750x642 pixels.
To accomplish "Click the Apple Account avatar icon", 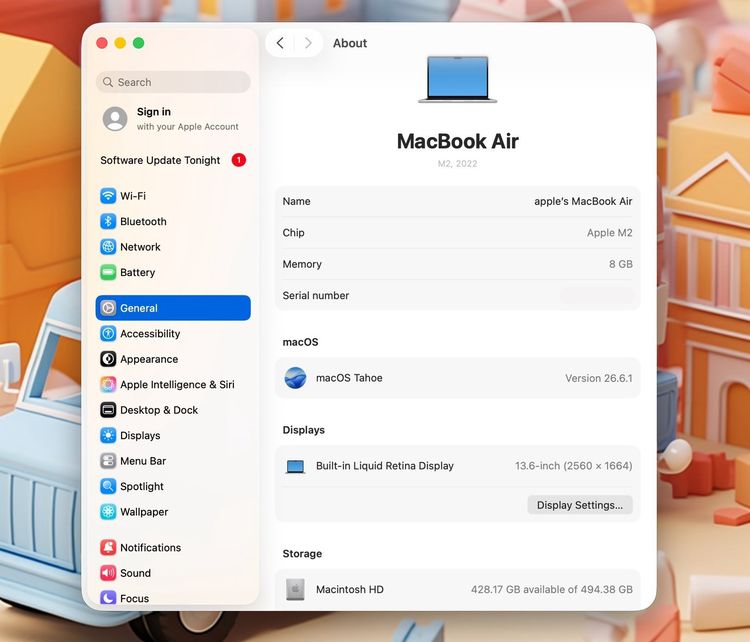I will pos(115,119).
